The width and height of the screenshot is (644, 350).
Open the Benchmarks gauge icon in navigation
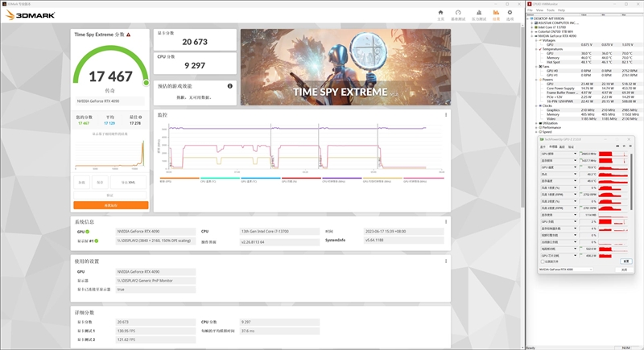pyautogui.click(x=459, y=14)
